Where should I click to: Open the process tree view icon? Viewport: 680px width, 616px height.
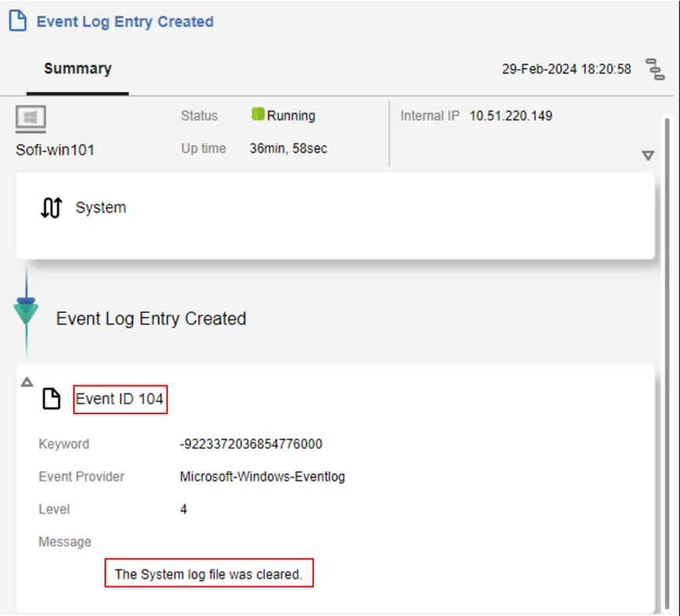tap(655, 69)
